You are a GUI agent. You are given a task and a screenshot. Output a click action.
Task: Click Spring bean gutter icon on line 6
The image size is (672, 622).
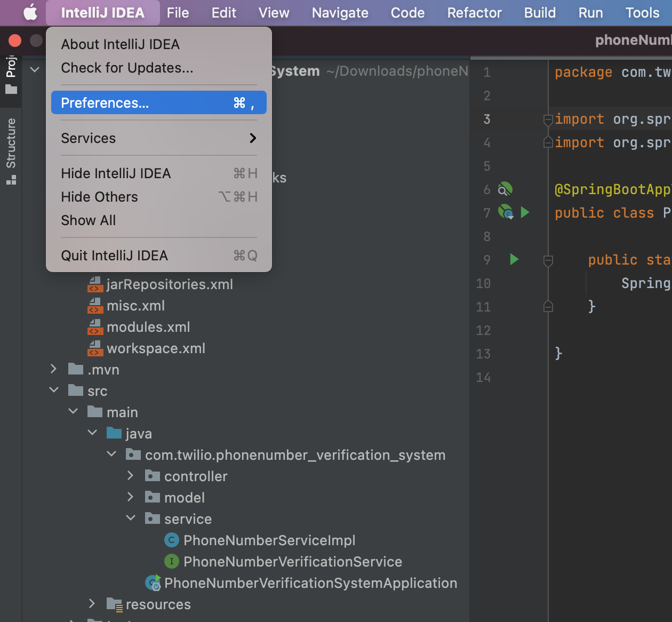click(505, 189)
